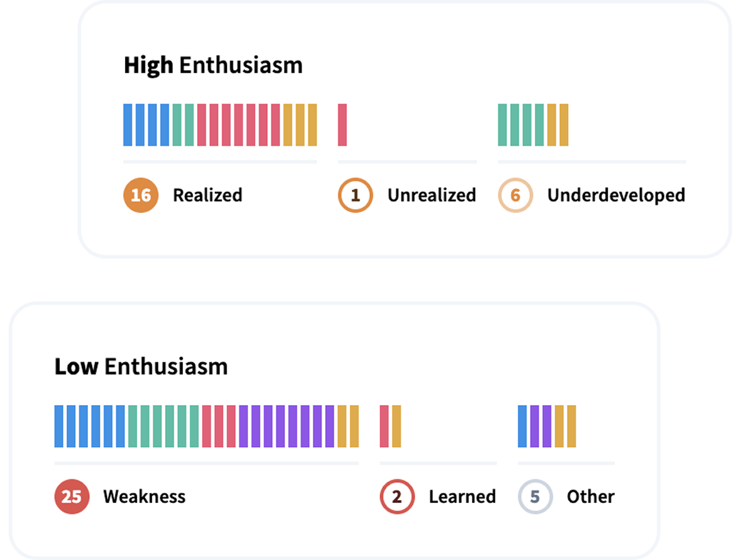Click the leftmost green bar above Underdeveloped
The image size is (740, 560).
tap(503, 125)
